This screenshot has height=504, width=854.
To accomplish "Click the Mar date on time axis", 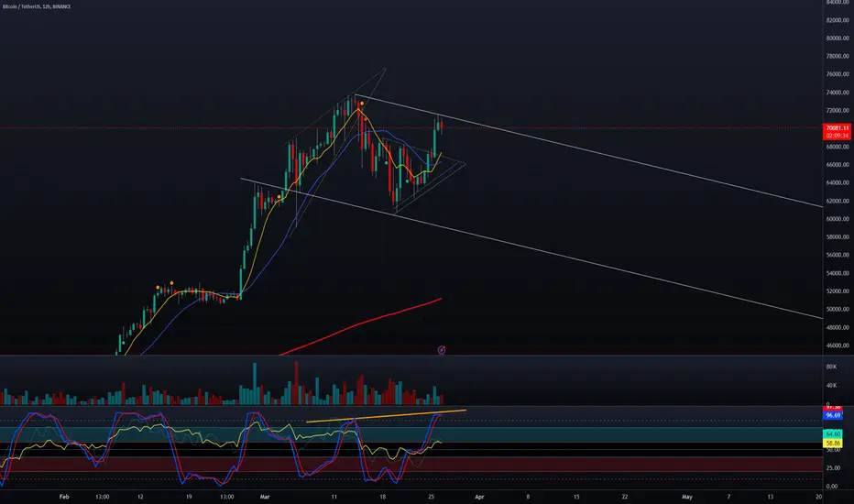I will coord(265,497).
